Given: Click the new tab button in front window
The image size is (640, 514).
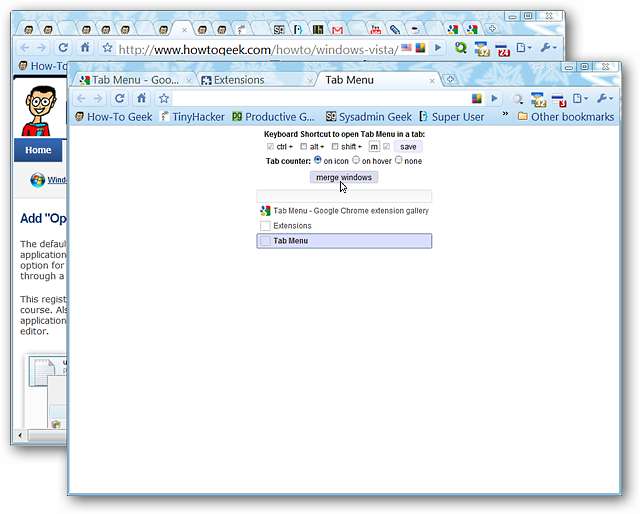Looking at the screenshot, I should click(x=450, y=79).
